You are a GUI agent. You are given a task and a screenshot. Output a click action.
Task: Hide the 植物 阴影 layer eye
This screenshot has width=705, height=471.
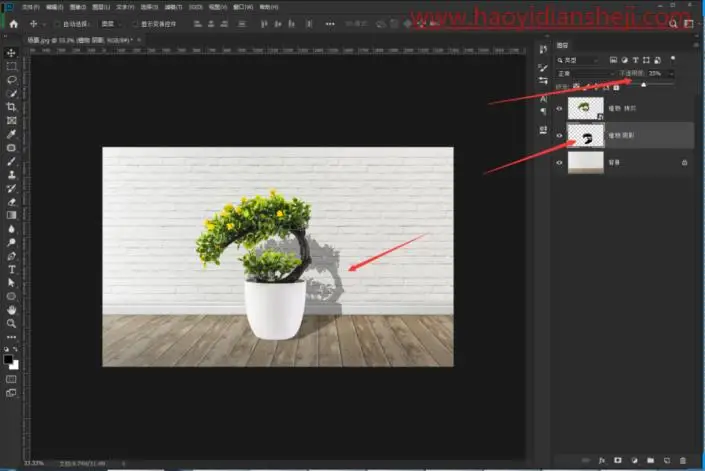tap(559, 135)
